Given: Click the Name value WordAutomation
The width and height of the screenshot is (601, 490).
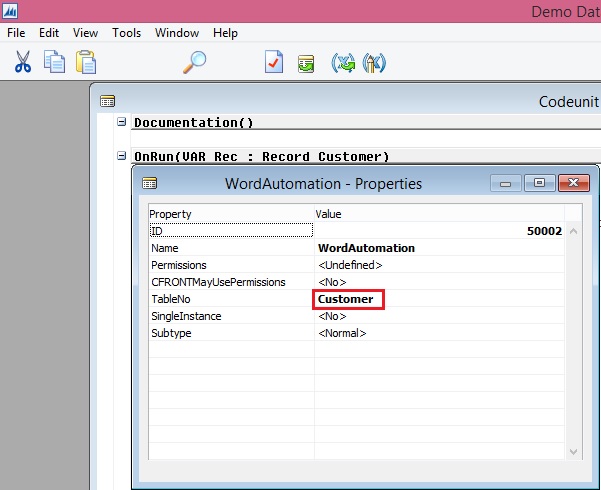Looking at the screenshot, I should (x=366, y=248).
